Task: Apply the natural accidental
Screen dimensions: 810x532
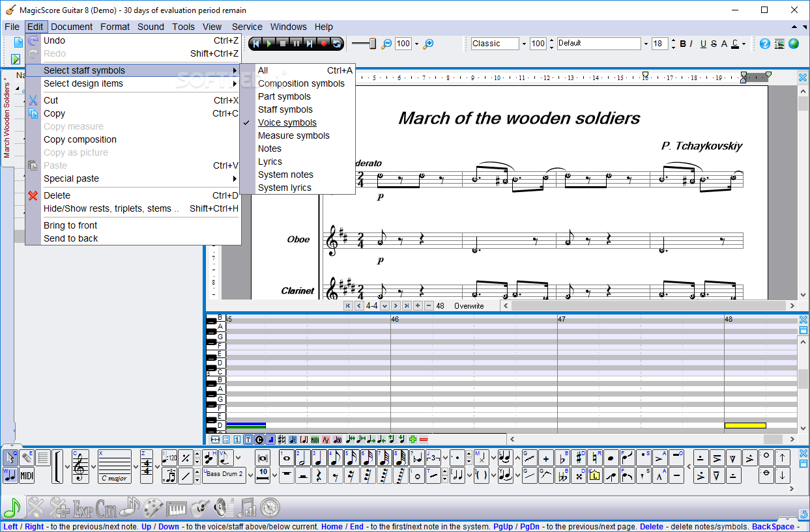Action: (595, 458)
